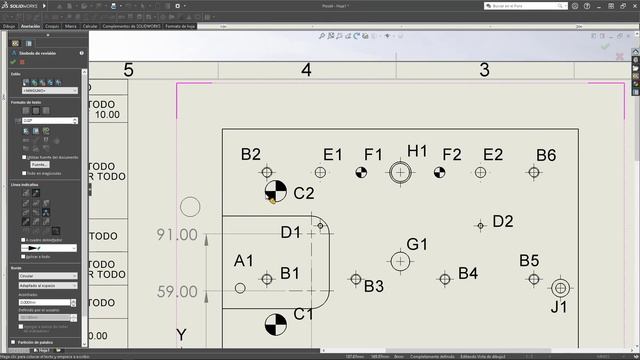640x360 pixels.
Task: Choose left text alignment in Formato de texto
Action: 26,111
